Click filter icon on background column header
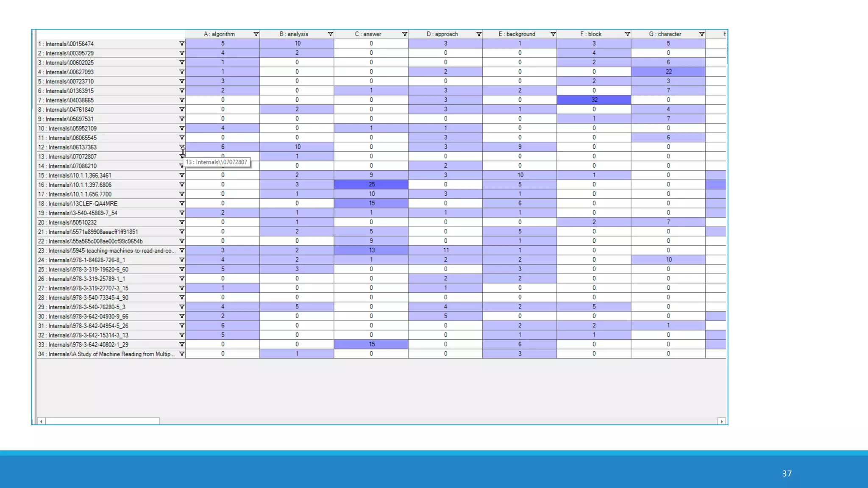 [x=553, y=34]
